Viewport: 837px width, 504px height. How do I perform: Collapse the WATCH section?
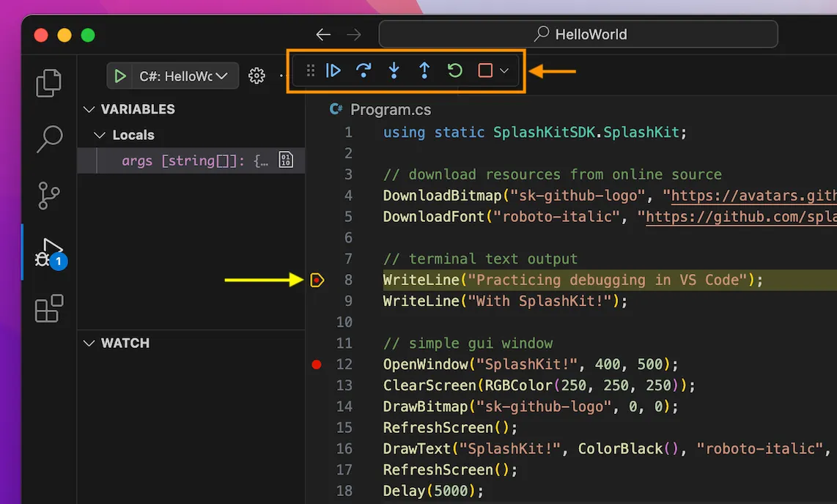[x=89, y=343]
